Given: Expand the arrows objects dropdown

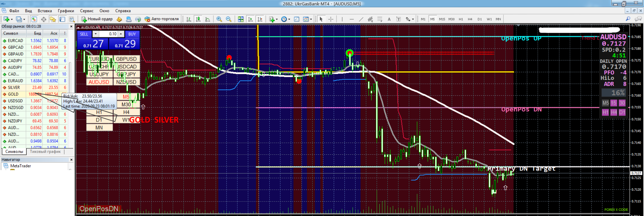Looking at the screenshot, I should pyautogui.click(x=413, y=19).
